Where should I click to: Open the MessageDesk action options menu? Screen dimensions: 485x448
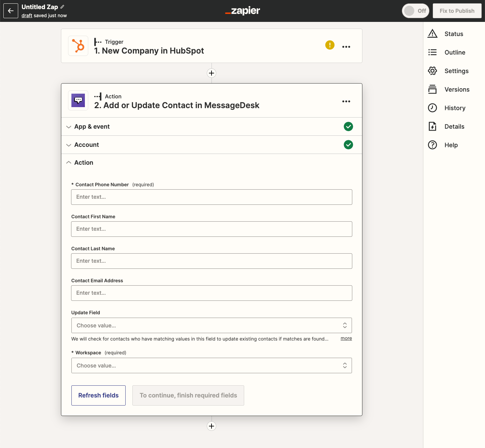tap(346, 101)
